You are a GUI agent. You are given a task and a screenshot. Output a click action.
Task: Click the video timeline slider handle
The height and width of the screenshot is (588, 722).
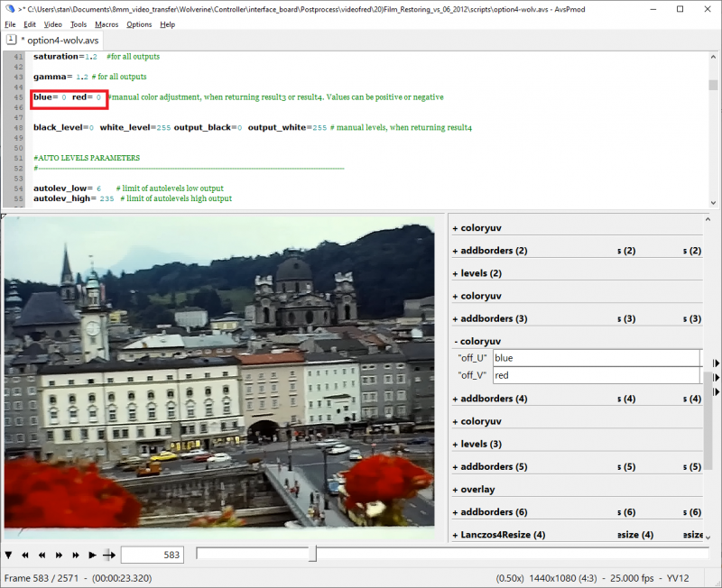coord(312,554)
